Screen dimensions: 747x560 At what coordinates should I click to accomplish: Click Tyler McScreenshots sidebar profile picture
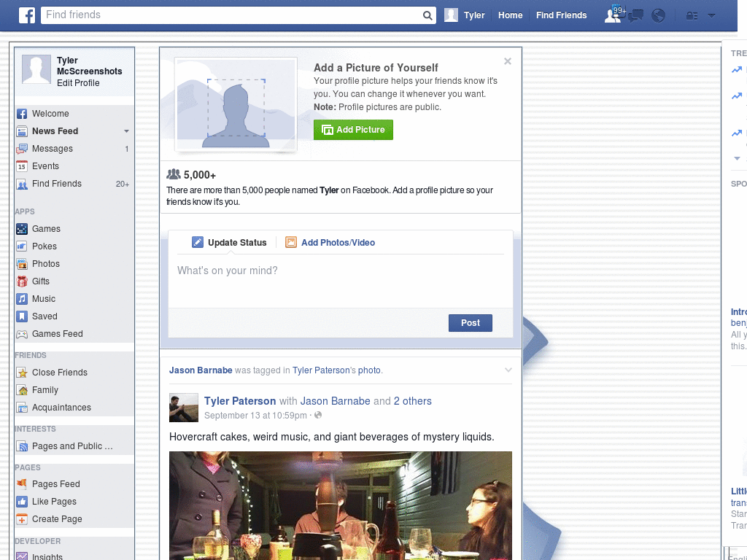pyautogui.click(x=36, y=69)
